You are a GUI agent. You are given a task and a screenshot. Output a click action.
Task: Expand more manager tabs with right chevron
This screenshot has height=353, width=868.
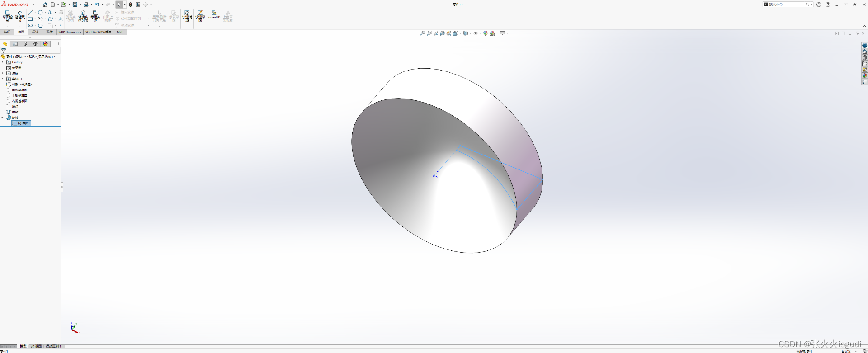[x=58, y=44]
